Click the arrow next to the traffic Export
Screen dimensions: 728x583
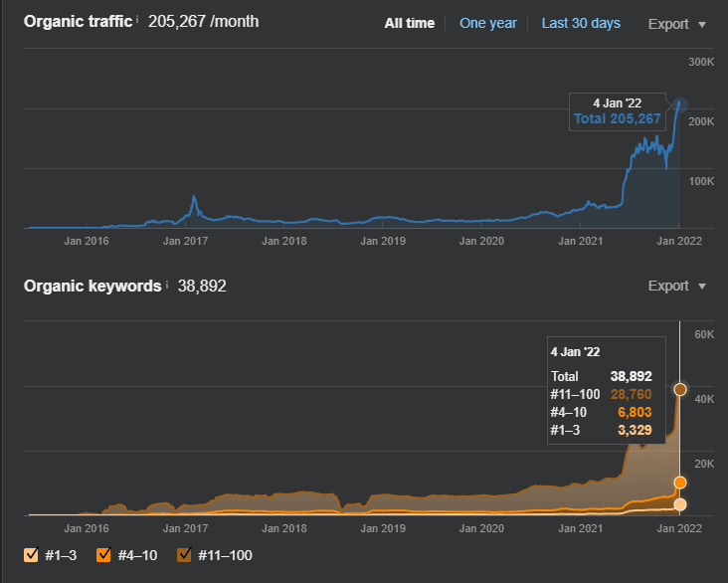[x=702, y=25]
